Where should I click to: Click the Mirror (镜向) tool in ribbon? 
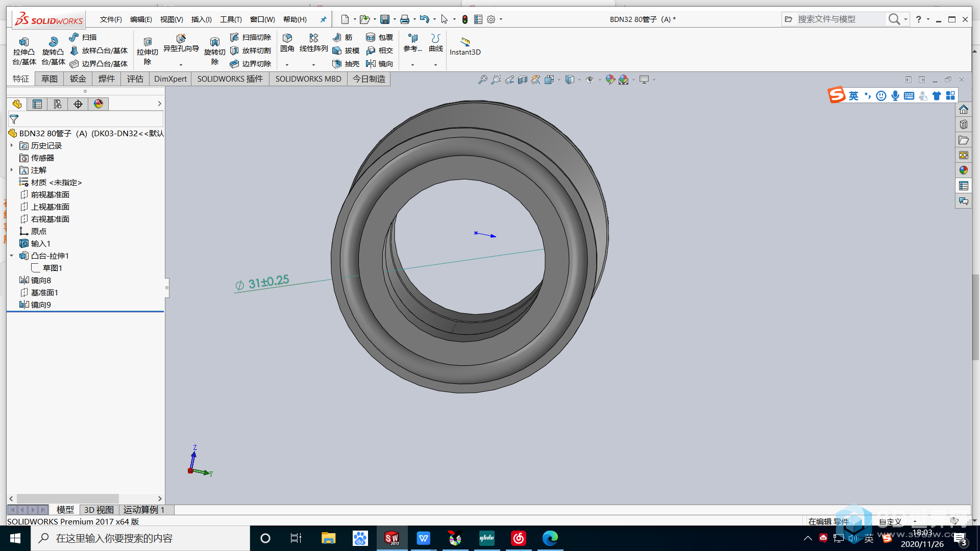point(380,64)
